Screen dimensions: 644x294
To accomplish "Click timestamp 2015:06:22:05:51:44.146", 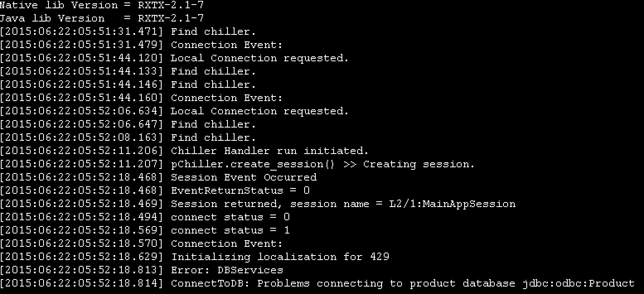I will pos(82,85).
